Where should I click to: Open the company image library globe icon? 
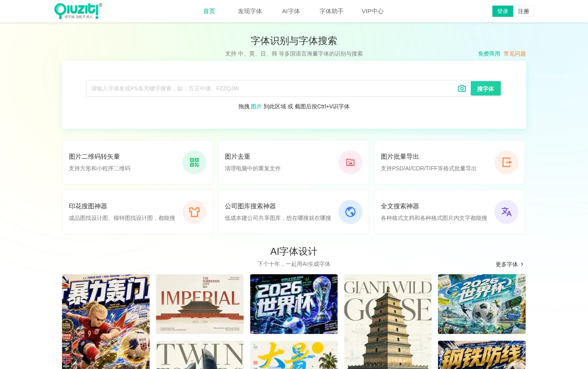coord(350,212)
